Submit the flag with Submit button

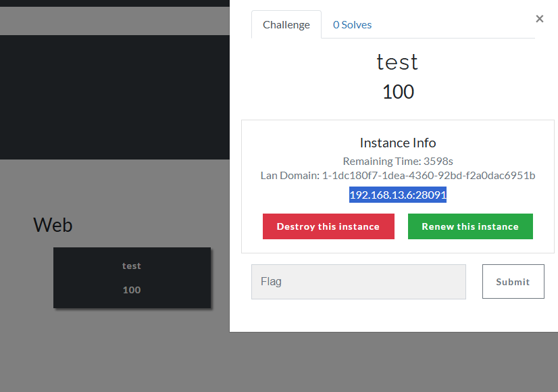point(513,282)
